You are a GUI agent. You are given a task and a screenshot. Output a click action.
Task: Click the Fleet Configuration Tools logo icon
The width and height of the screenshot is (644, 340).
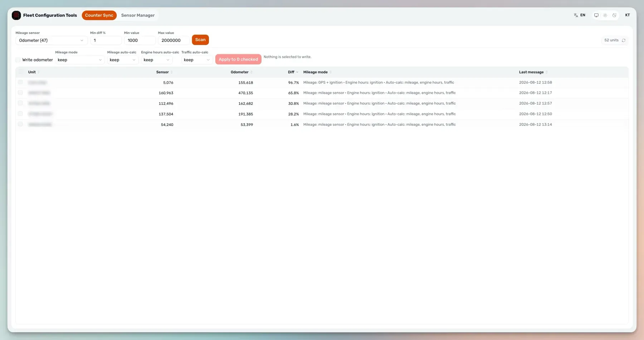16,15
